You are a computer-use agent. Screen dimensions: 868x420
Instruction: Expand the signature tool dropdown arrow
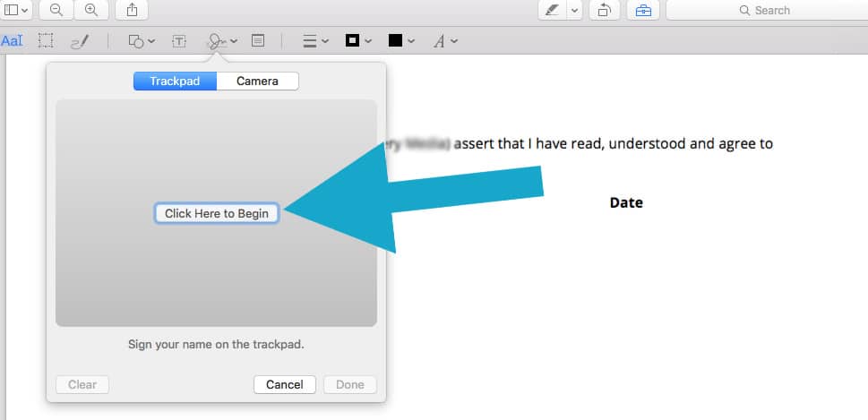[234, 41]
